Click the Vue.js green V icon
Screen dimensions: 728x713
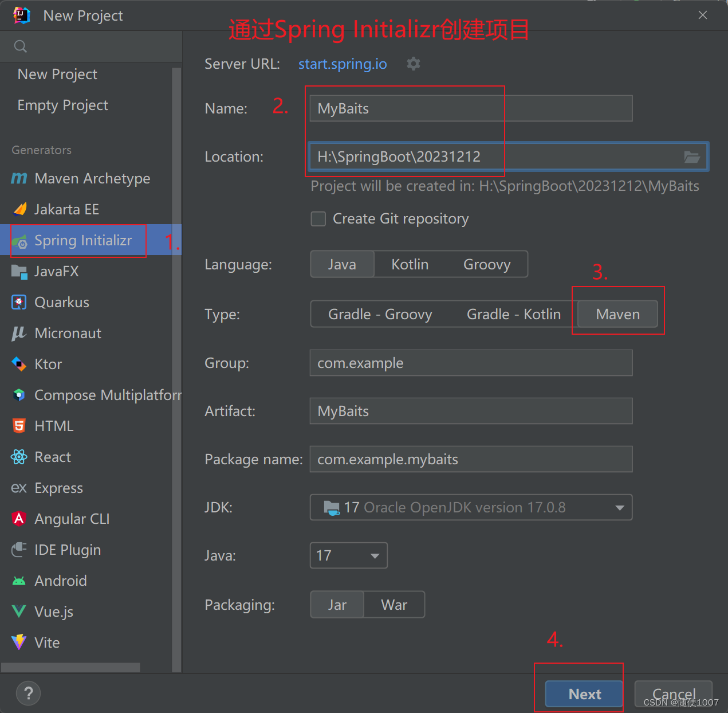(19, 612)
